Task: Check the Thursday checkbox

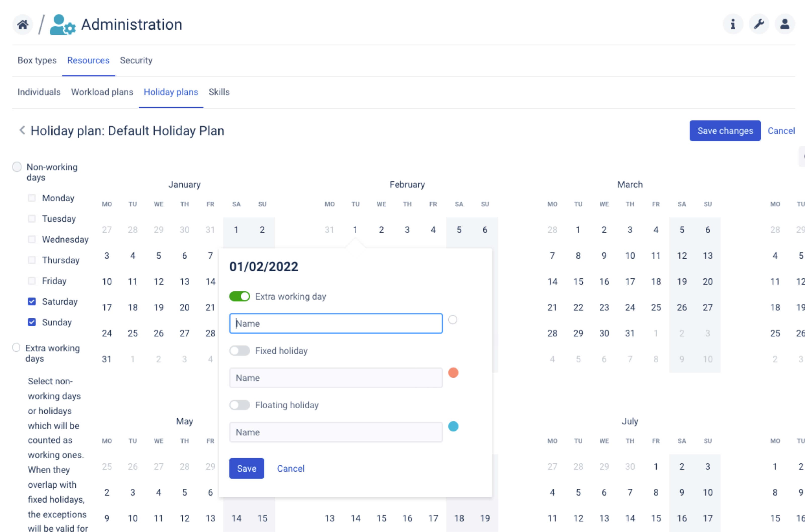Action: coord(32,260)
